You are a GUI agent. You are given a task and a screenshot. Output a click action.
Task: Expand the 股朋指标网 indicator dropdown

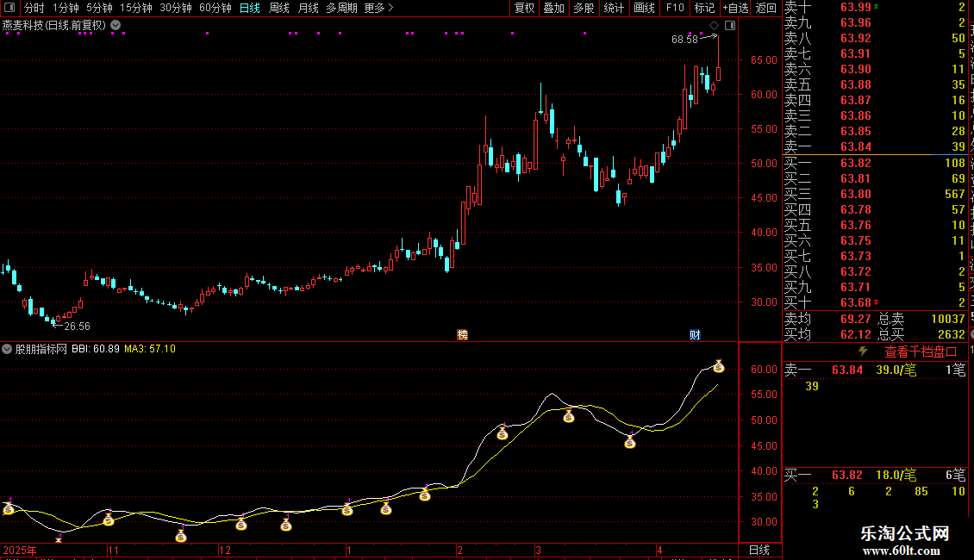point(7,349)
